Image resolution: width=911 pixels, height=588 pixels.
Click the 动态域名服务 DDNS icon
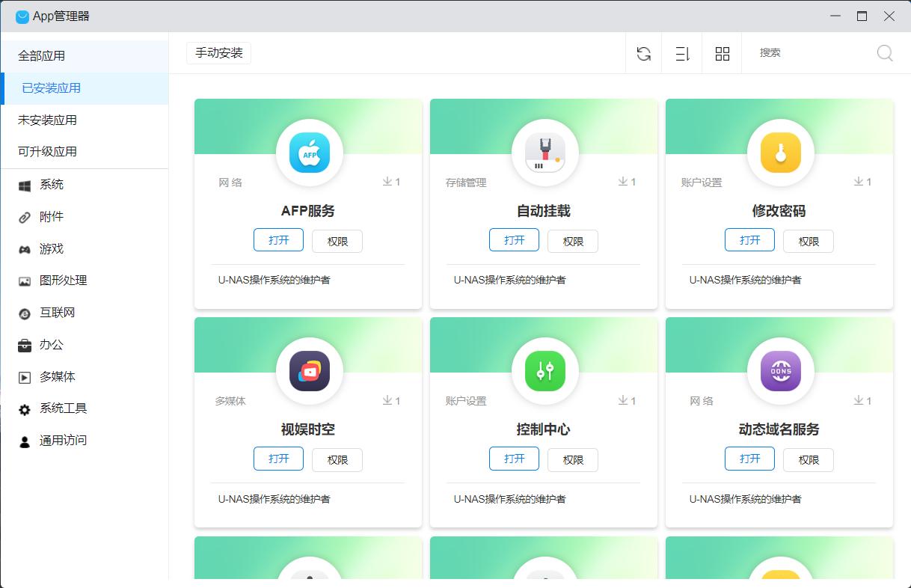coord(780,371)
